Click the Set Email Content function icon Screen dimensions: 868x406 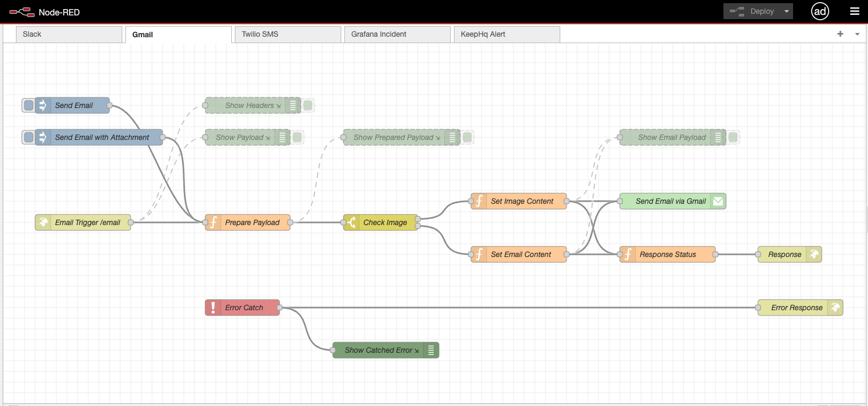tap(479, 254)
